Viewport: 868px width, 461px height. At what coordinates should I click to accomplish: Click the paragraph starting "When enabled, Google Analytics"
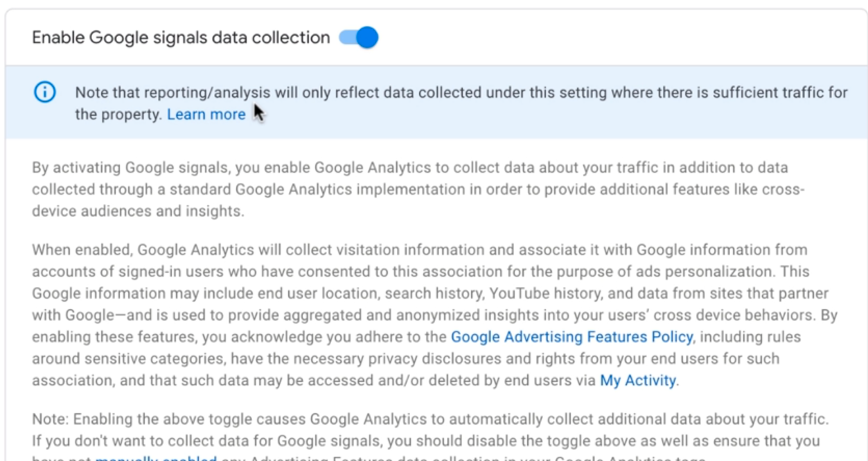click(434, 315)
